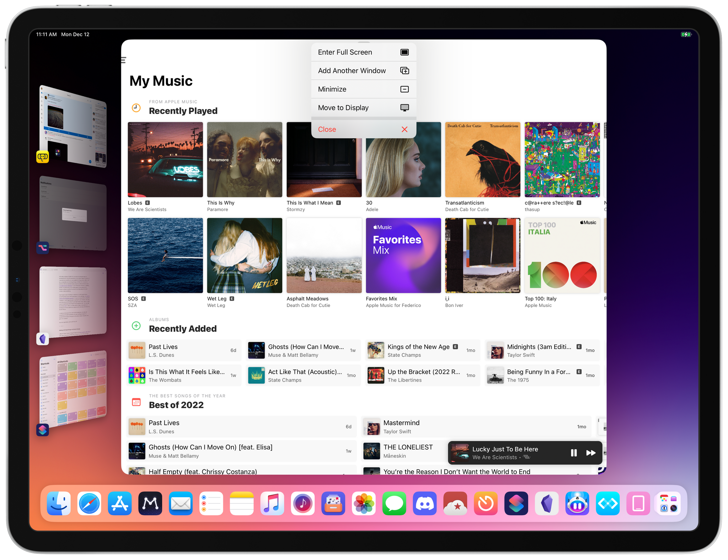Open Ghosts (How Can I Move... in Recently Added
Screen dimensions: 728x560
303,350
